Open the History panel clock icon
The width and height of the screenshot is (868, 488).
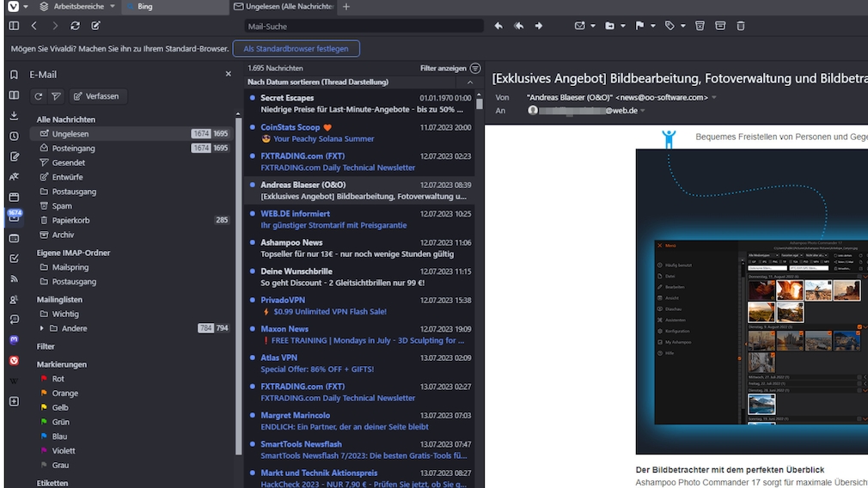pos(14,136)
